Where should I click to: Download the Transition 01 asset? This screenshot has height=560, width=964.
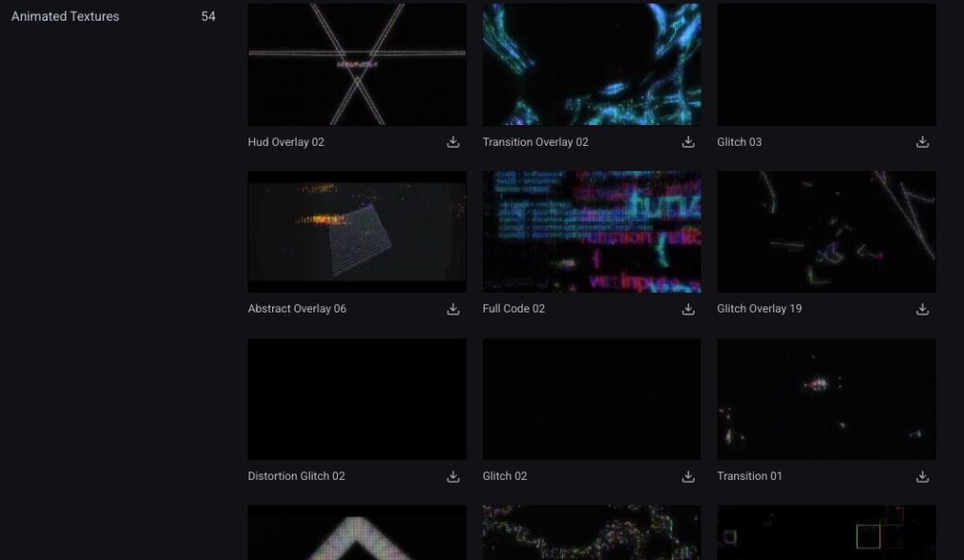coord(923,476)
